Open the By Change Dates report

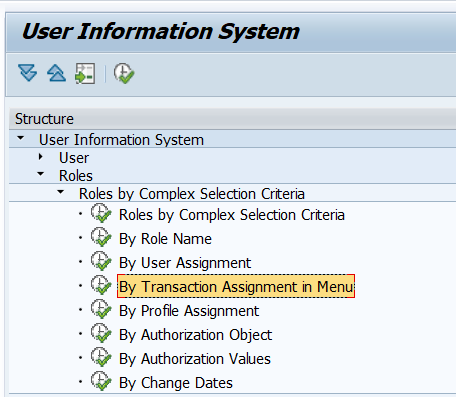pos(176,383)
